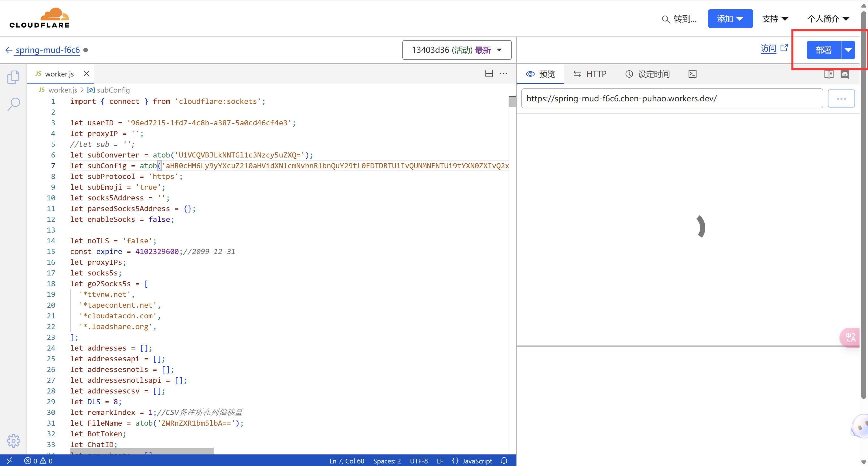Click the translation floating pink icon
The height and width of the screenshot is (466, 868).
coord(850,337)
